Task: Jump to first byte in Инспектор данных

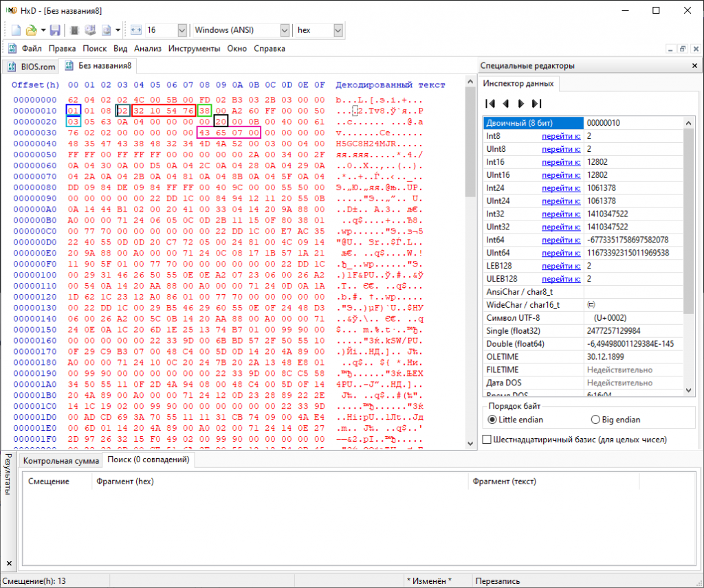Action: 490,104
